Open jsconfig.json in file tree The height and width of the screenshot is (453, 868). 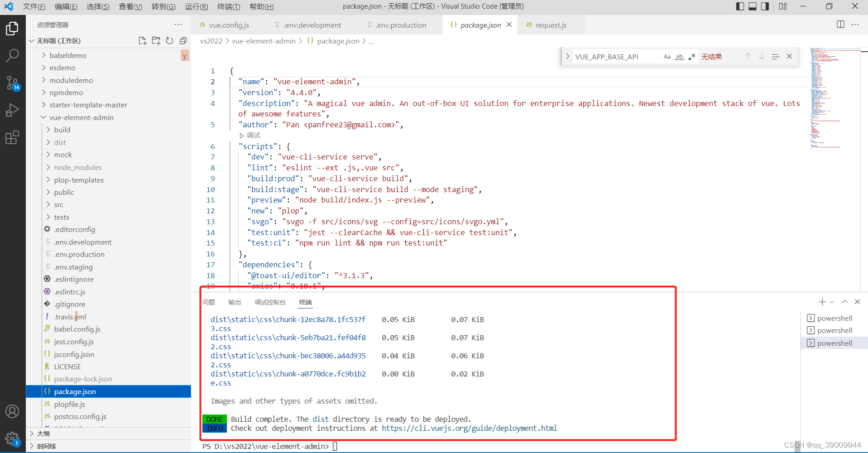pos(74,354)
